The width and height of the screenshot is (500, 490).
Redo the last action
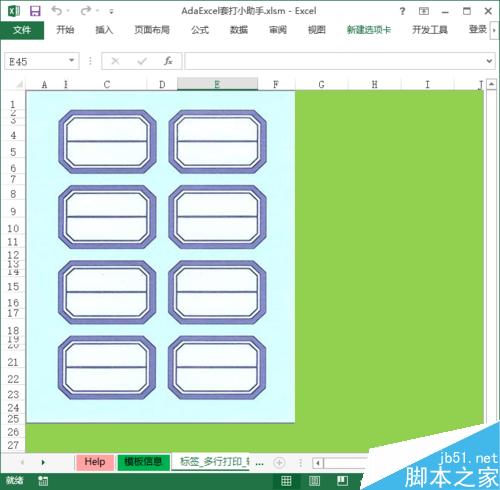[x=86, y=11]
